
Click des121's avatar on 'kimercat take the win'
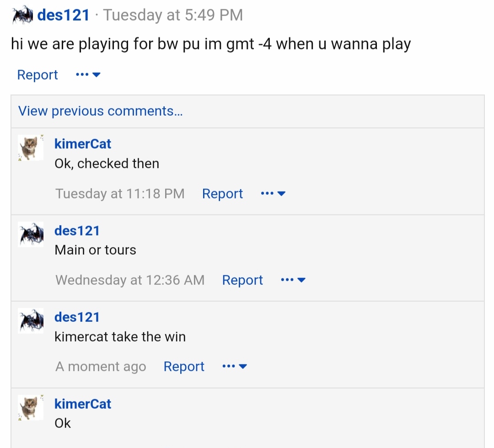31,321
